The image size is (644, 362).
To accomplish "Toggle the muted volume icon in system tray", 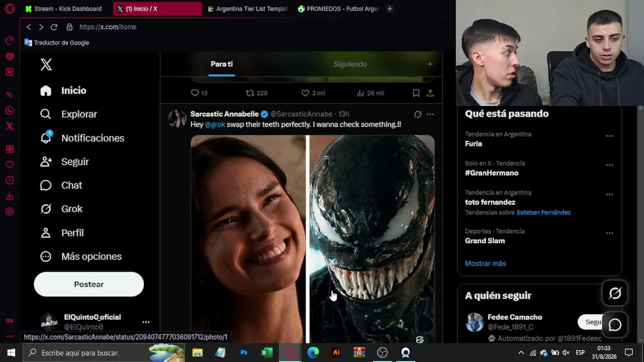I will (566, 352).
